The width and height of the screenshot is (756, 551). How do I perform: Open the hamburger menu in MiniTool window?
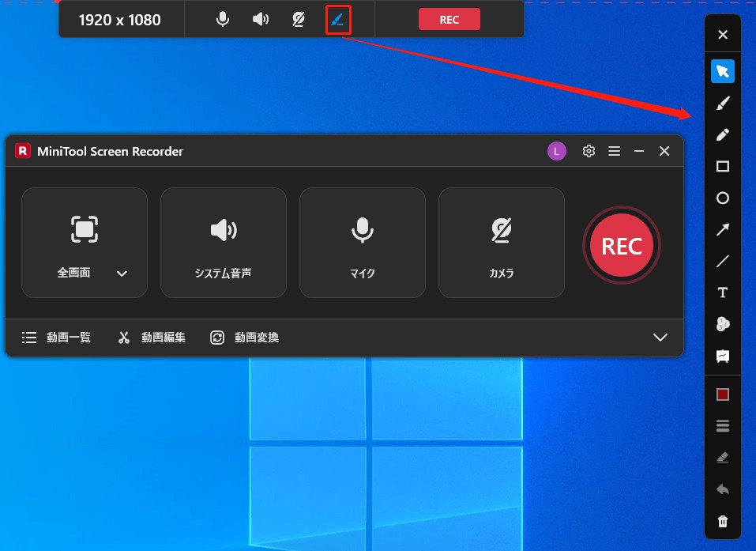[x=614, y=150]
